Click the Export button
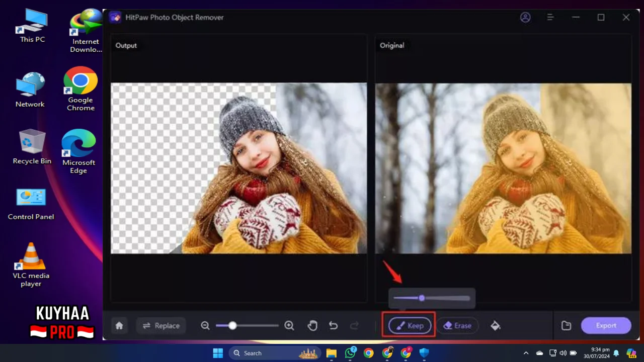Image resolution: width=644 pixels, height=362 pixels. pos(606,325)
